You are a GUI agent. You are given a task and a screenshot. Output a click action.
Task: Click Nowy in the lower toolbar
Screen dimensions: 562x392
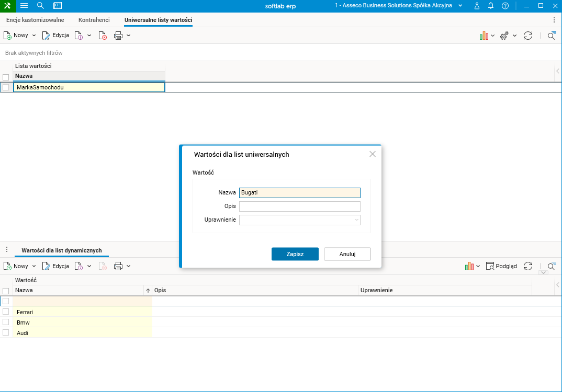point(16,267)
